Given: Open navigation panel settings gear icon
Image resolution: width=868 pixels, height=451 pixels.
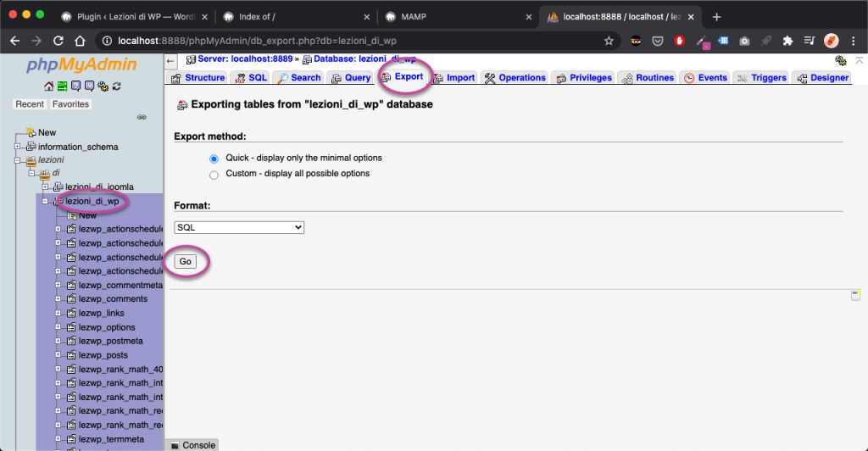Looking at the screenshot, I should [x=103, y=86].
